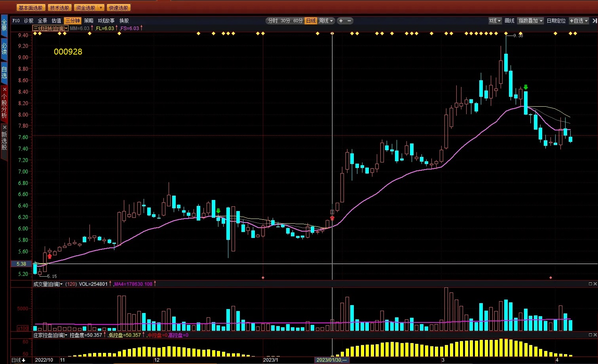The width and height of the screenshot is (598, 364).
Task: Open the 基本面选股 stock screener
Action: (30, 8)
